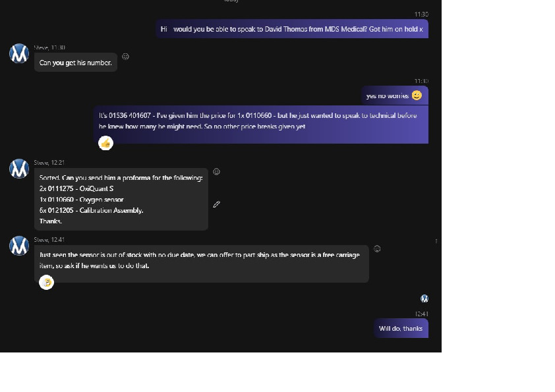This screenshot has height=392, width=555.
Task: Click Steve's avatar beside the 11:30 message
Action: click(x=19, y=53)
